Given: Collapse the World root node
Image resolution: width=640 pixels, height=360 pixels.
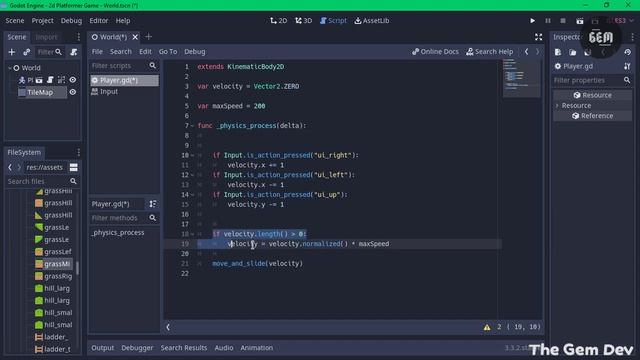Looking at the screenshot, I should tap(10, 68).
